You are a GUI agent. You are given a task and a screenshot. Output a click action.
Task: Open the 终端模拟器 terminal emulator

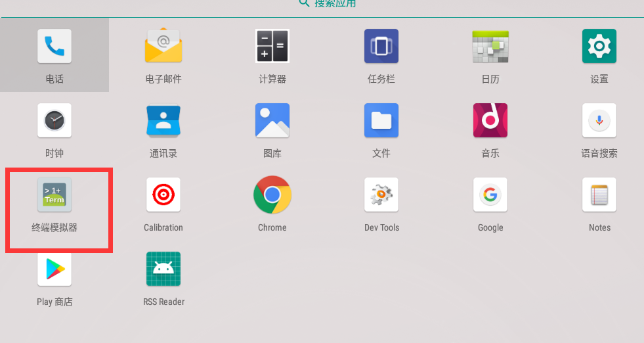pos(54,195)
